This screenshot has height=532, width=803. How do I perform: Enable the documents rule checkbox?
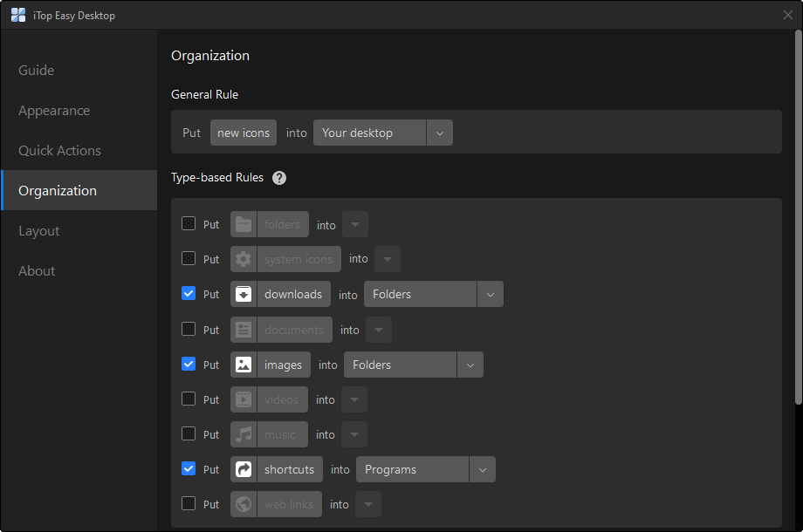pos(189,329)
